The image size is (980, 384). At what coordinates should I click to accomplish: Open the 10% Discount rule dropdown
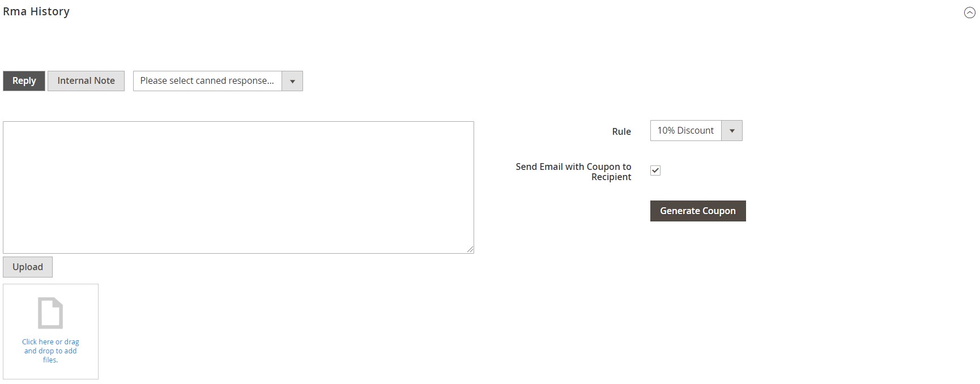696,131
